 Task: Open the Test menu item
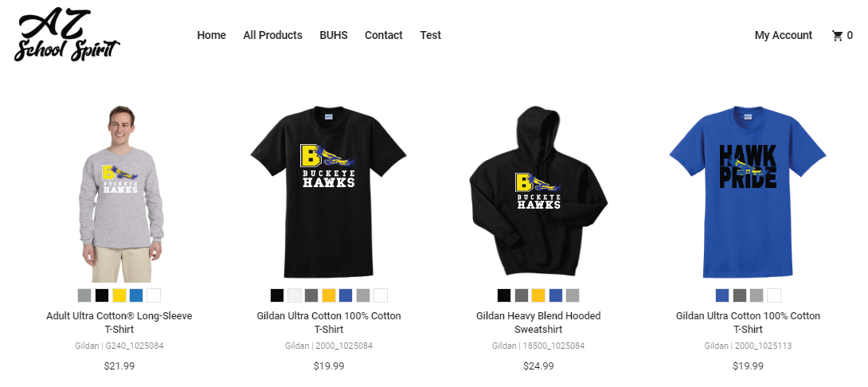tap(430, 35)
